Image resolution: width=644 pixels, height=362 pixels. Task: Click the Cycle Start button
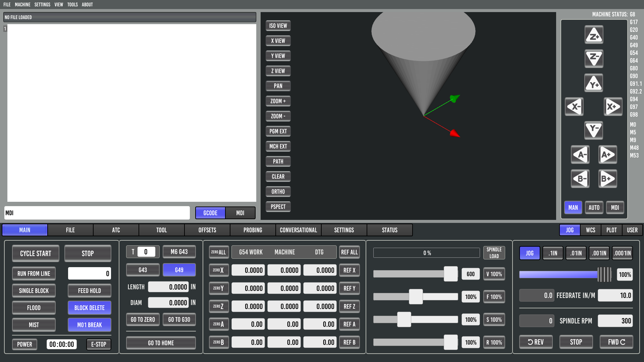pyautogui.click(x=36, y=253)
